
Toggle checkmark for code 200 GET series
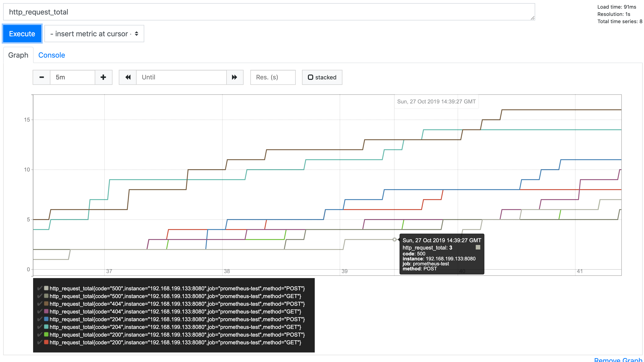(39, 342)
